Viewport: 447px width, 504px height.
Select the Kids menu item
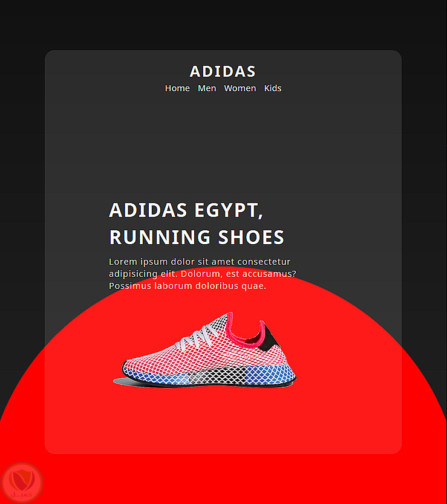pyautogui.click(x=273, y=88)
